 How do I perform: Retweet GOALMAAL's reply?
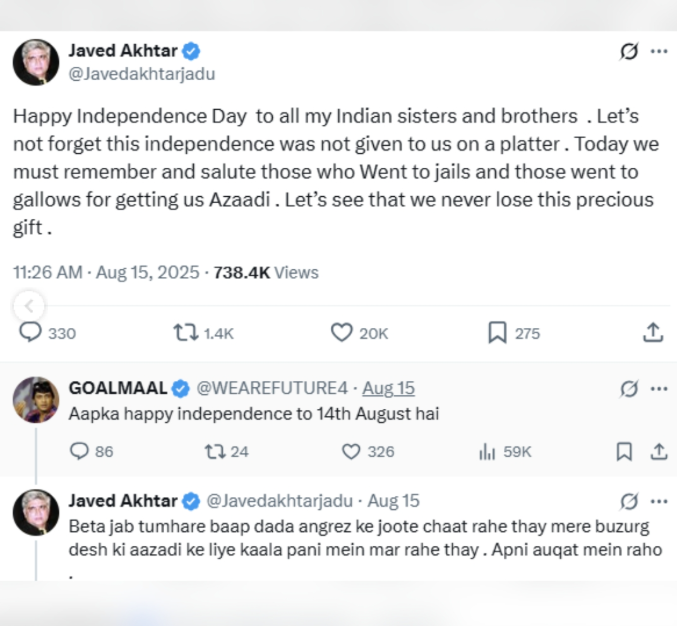(x=212, y=452)
